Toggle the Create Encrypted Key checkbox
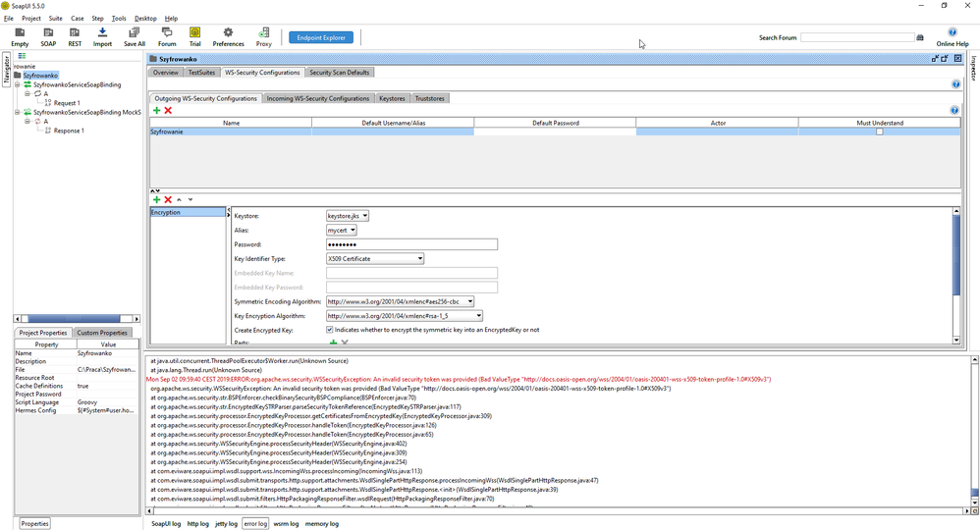980x530 pixels. (329, 330)
